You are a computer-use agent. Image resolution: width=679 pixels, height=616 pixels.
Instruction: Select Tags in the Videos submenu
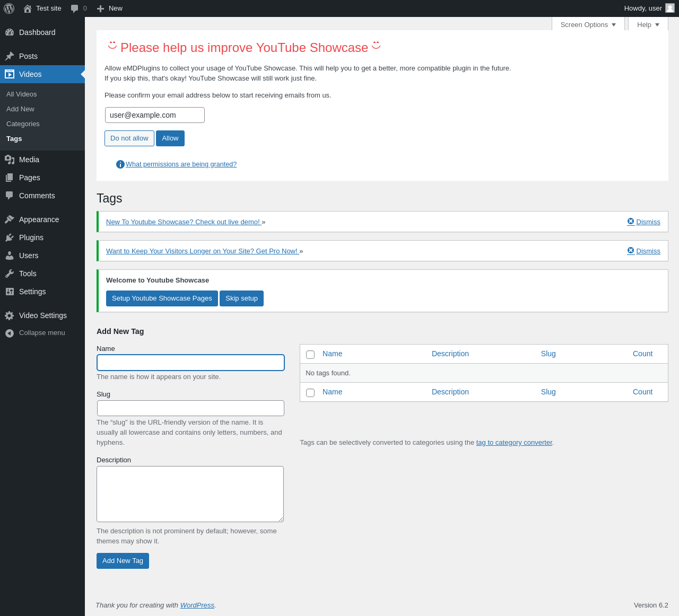14,139
